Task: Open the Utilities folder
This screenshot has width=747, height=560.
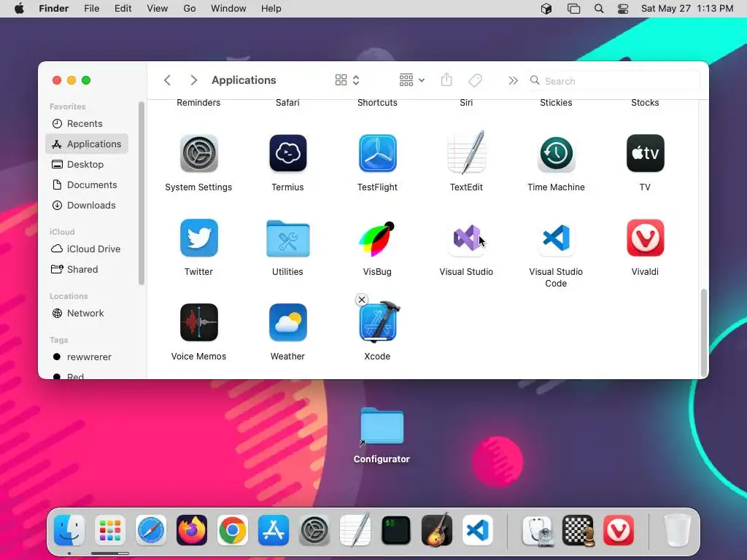Action: [x=287, y=238]
